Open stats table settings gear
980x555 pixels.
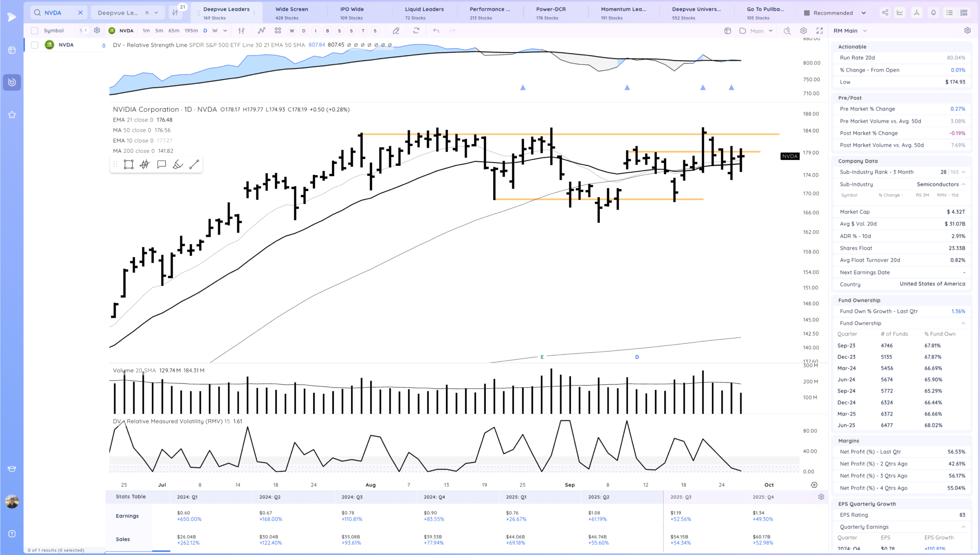pos(821,497)
